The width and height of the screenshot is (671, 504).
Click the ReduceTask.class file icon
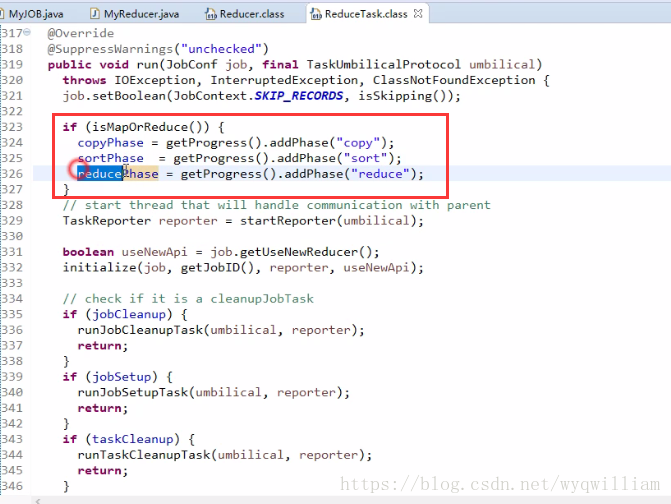point(316,15)
